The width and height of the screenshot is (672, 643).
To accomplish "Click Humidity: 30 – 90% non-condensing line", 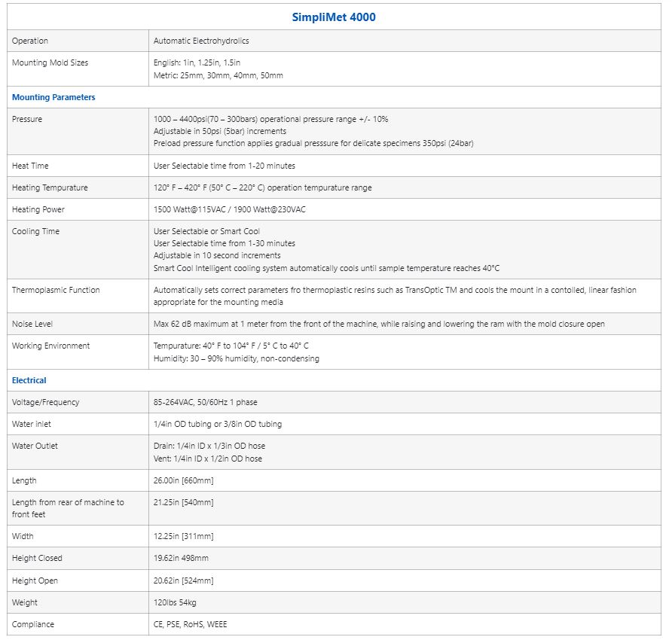I will click(x=236, y=358).
